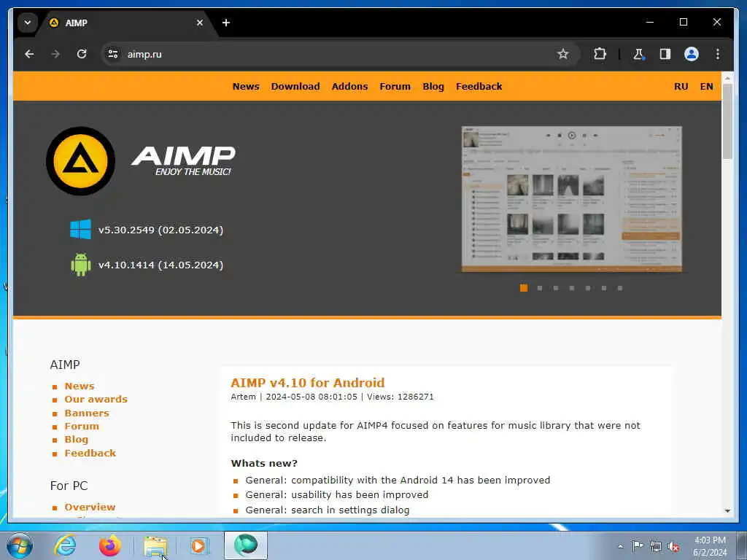This screenshot has width=747, height=560.
Task: Select the seventh slideshow dot
Action: (620, 288)
